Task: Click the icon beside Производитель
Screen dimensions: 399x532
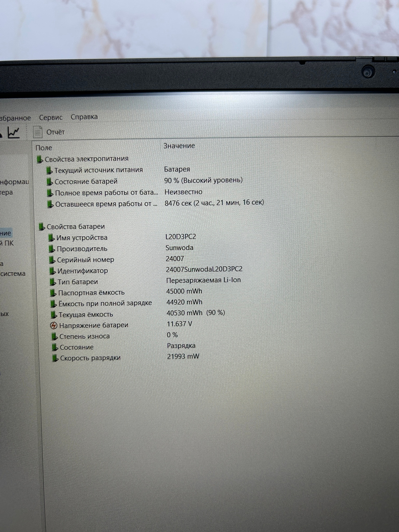Action: point(52,249)
